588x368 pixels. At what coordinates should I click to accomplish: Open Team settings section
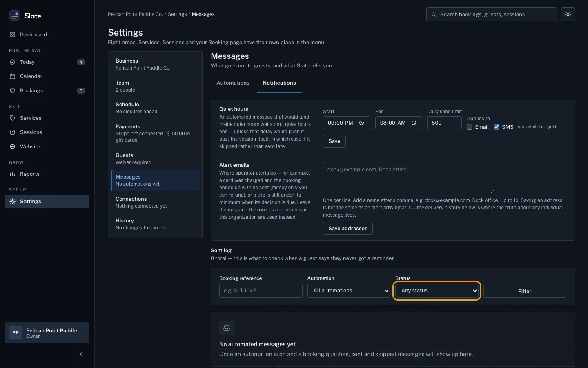click(155, 86)
